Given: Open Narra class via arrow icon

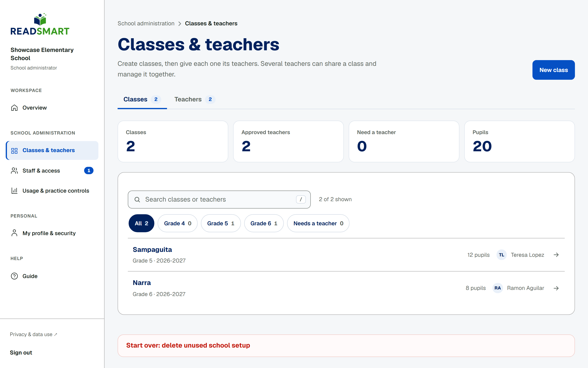Looking at the screenshot, I should 556,288.
